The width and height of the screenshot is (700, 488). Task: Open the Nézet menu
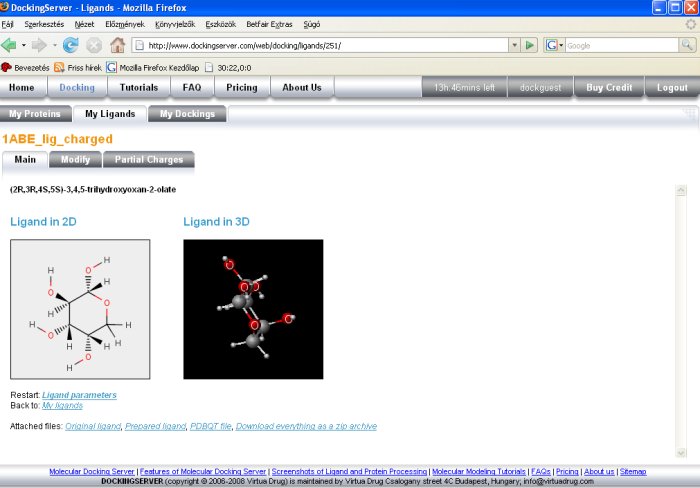tap(84, 24)
